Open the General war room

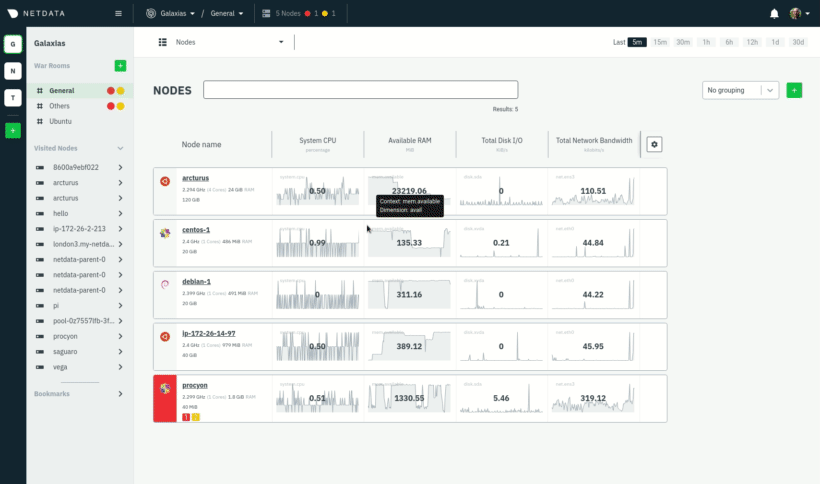pos(79,90)
